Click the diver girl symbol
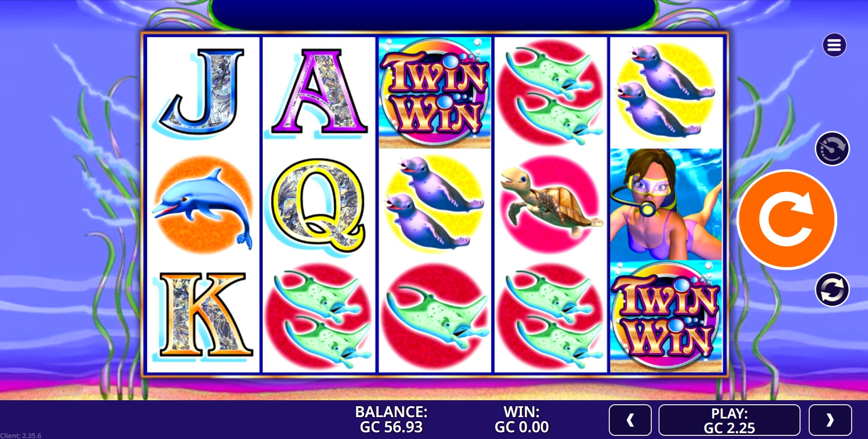The height and width of the screenshot is (439, 868). (666, 204)
